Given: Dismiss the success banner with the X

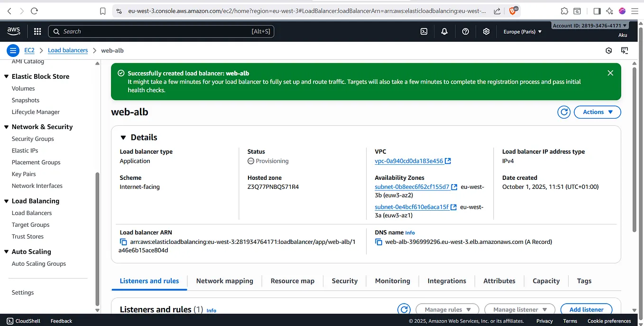Looking at the screenshot, I should pos(610,73).
